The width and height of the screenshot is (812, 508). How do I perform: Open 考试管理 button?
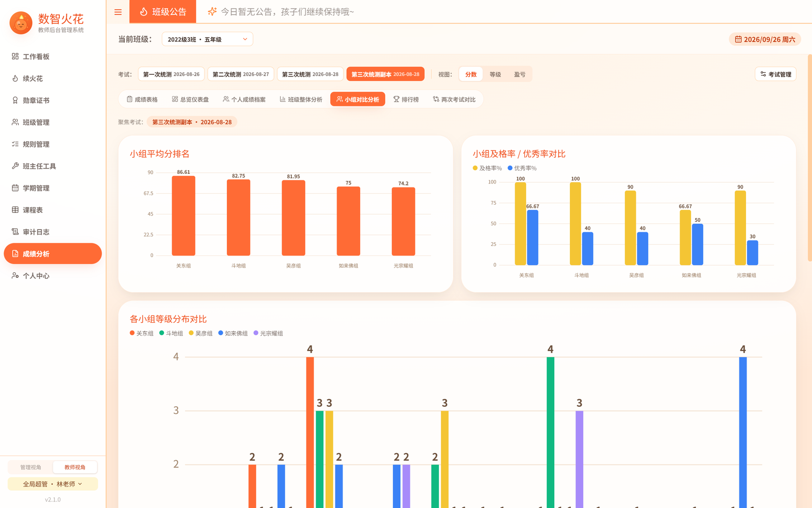[776, 74]
